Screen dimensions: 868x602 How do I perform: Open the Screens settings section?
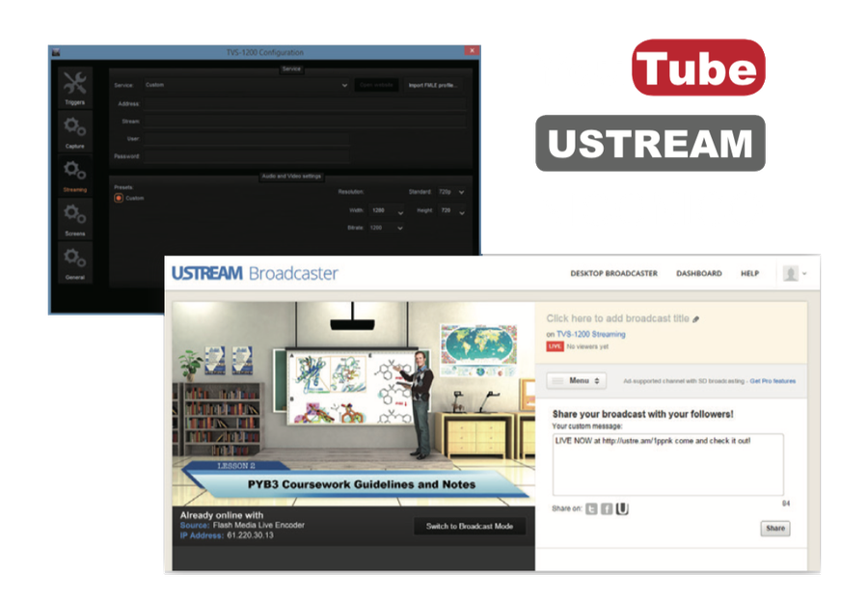74,219
